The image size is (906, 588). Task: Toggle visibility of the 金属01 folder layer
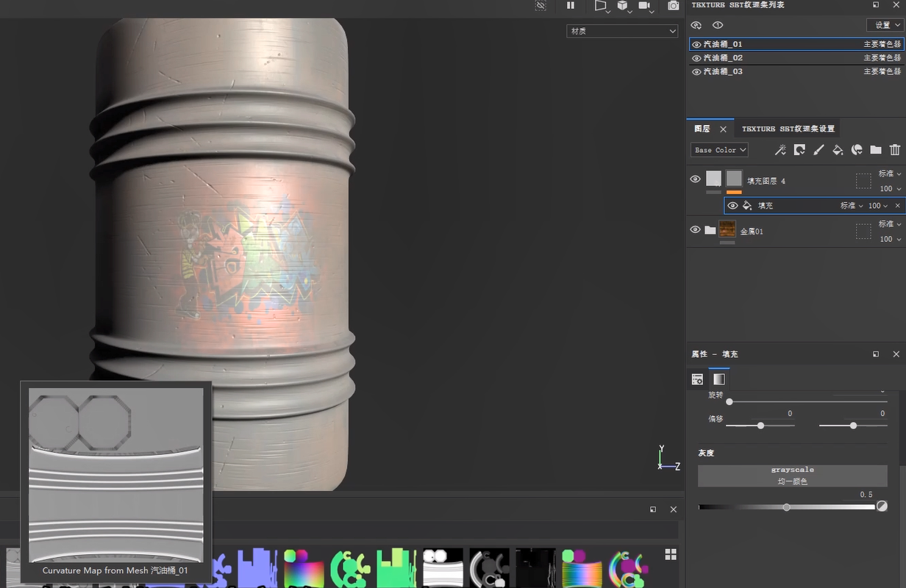(695, 230)
